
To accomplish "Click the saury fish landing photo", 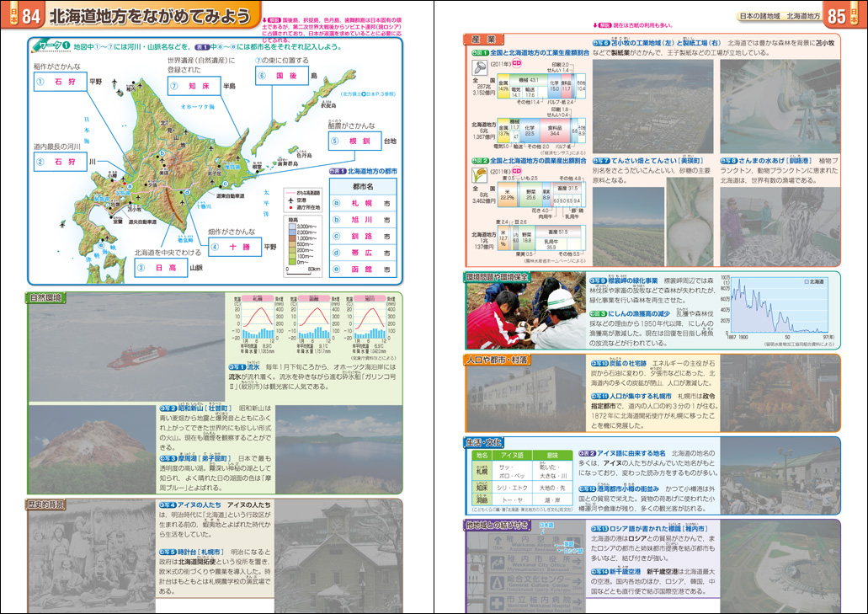I will [x=780, y=226].
